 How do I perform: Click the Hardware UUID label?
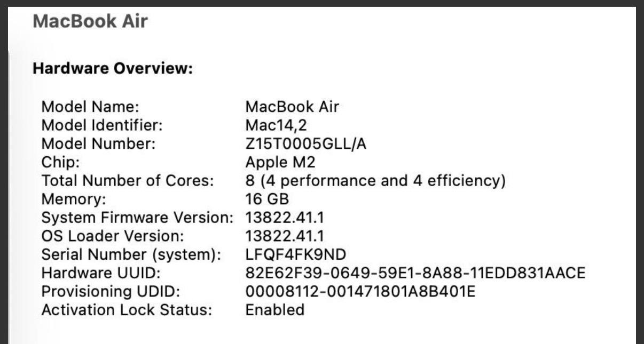point(101,274)
